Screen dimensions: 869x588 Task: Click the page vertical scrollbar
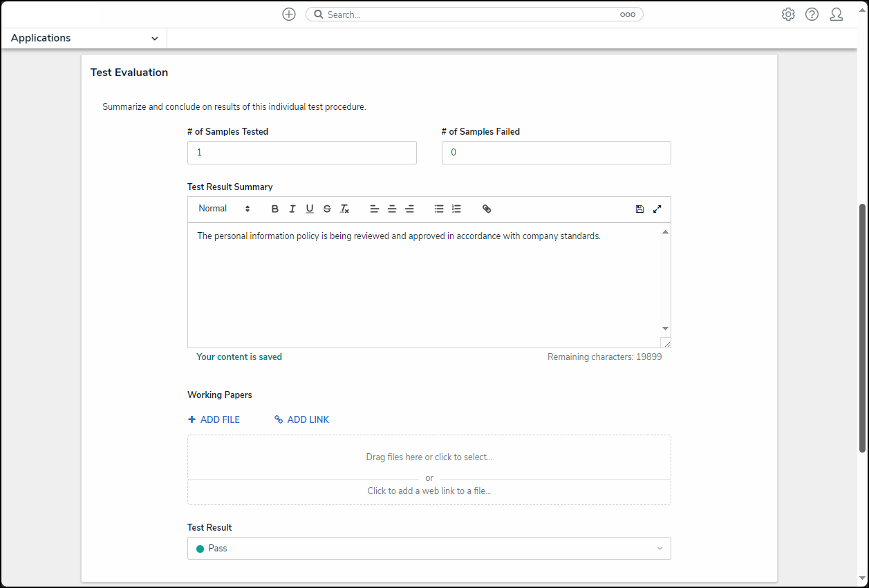pyautogui.click(x=862, y=328)
